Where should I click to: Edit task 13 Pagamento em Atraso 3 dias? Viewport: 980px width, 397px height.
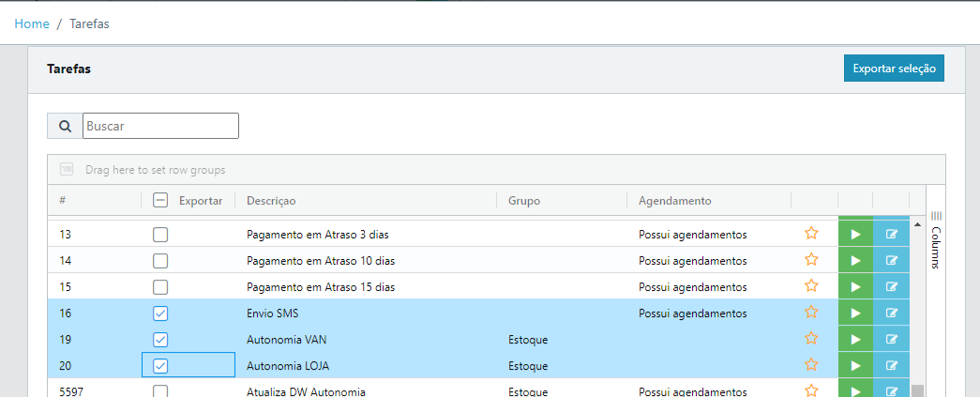coord(891,235)
